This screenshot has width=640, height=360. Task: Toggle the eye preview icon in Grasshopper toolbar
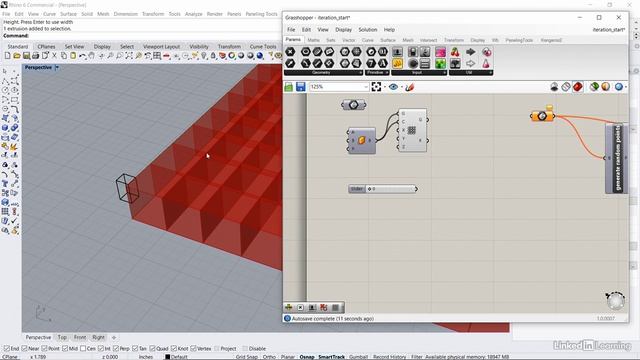tap(393, 87)
